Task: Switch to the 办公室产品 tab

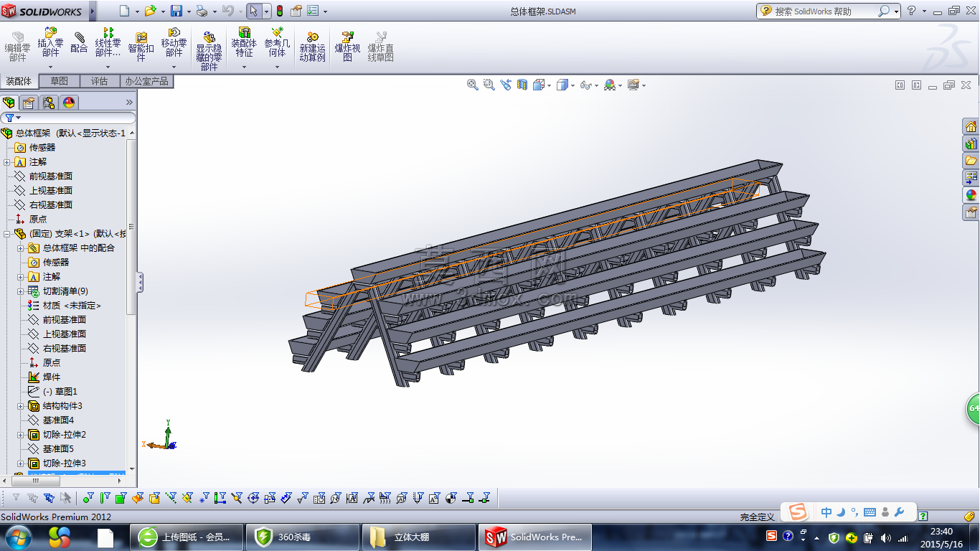Action: (146, 81)
